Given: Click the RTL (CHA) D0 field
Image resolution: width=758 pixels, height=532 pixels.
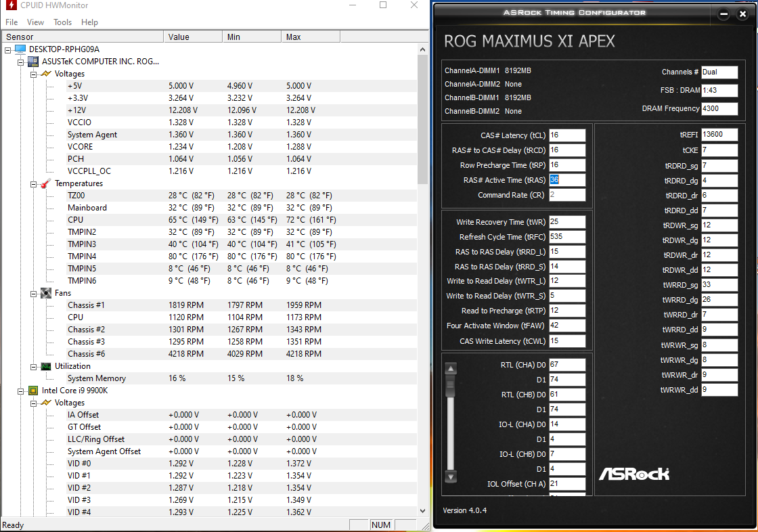Looking at the screenshot, I should (x=567, y=365).
